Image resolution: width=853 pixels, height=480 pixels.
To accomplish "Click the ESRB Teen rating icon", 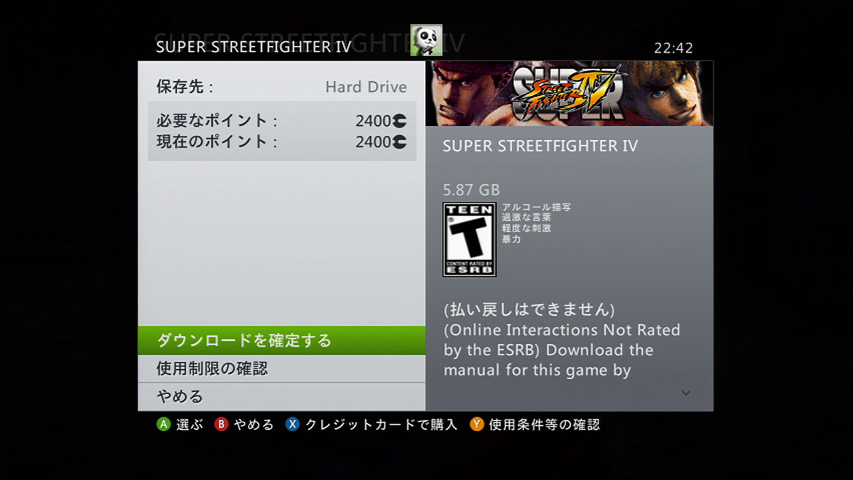I will click(469, 239).
